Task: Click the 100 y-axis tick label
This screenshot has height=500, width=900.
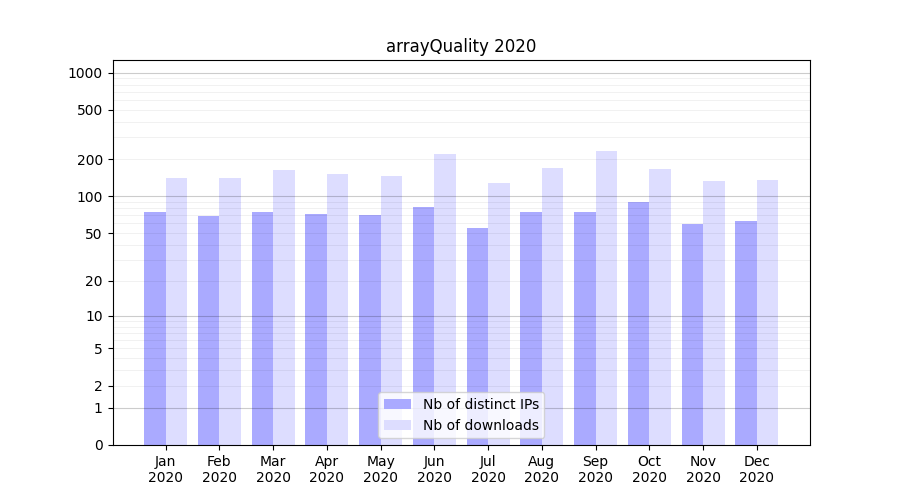Action: point(90,197)
